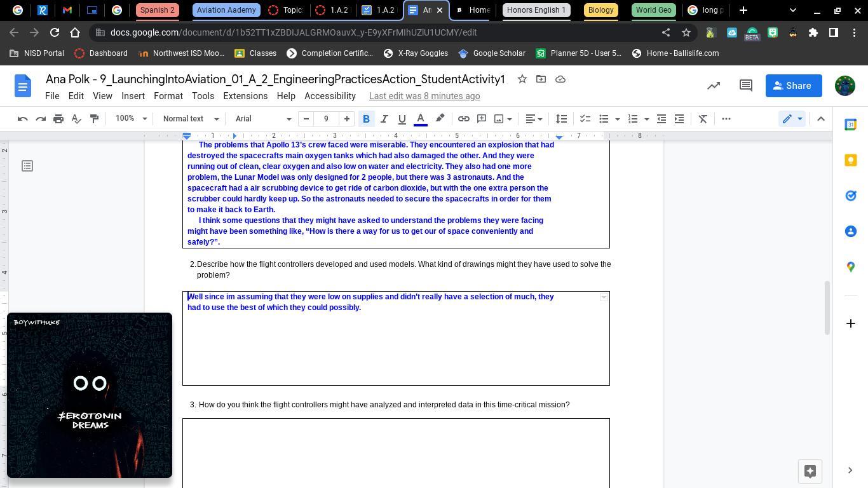Open comment history icon
The image size is (868, 488).
pos(746,86)
